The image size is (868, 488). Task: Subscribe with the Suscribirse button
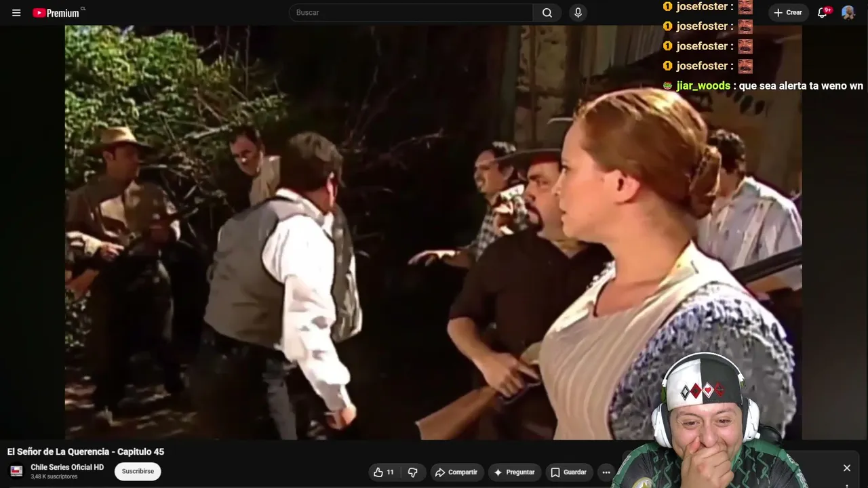coord(138,472)
